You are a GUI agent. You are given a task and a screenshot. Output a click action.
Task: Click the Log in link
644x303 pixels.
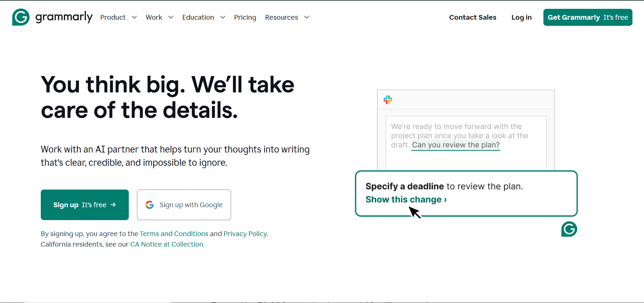pos(521,17)
